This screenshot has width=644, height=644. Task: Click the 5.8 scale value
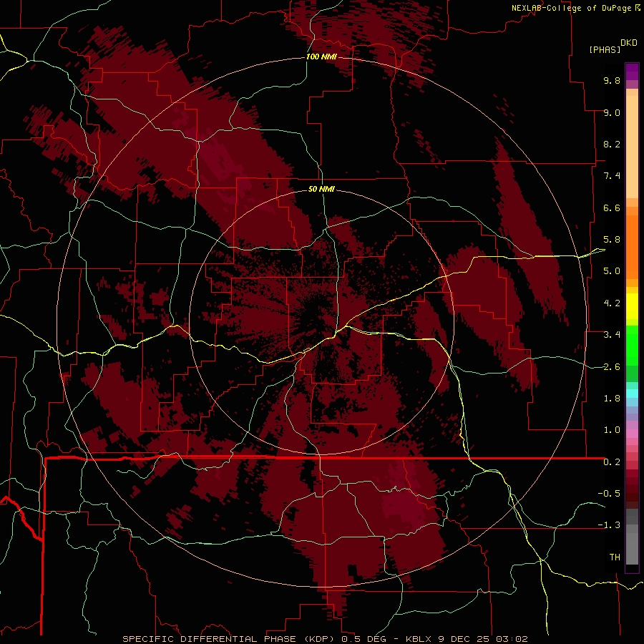point(612,239)
